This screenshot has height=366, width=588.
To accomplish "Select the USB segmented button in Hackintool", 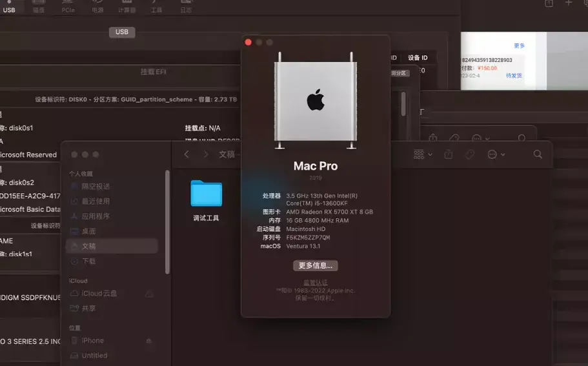I will (x=122, y=32).
